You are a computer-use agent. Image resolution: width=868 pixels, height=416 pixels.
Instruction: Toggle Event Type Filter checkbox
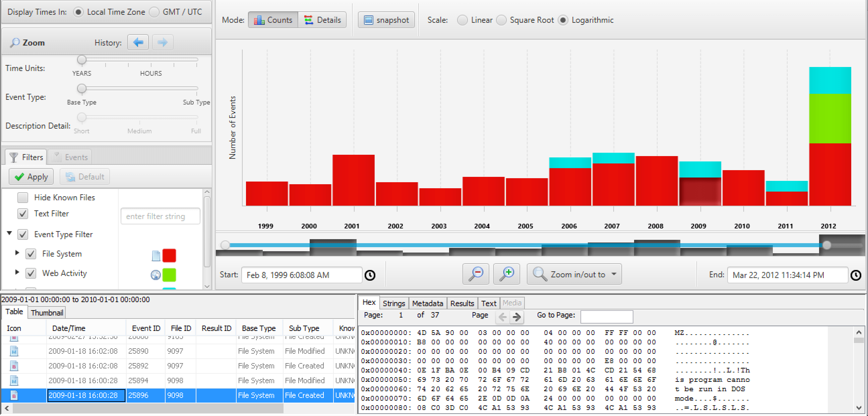pyautogui.click(x=22, y=234)
